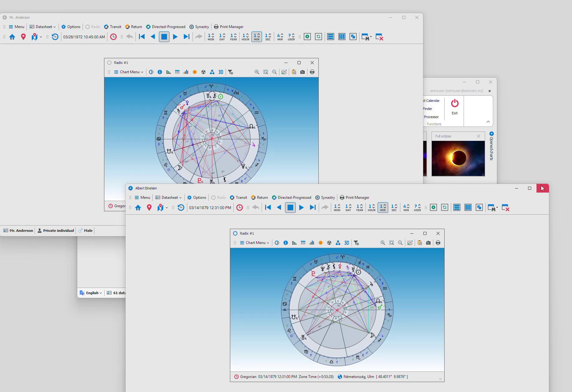This screenshot has width=572, height=392.
Task: Stop the animation in Mr. Anderson window
Action: pyautogui.click(x=164, y=37)
